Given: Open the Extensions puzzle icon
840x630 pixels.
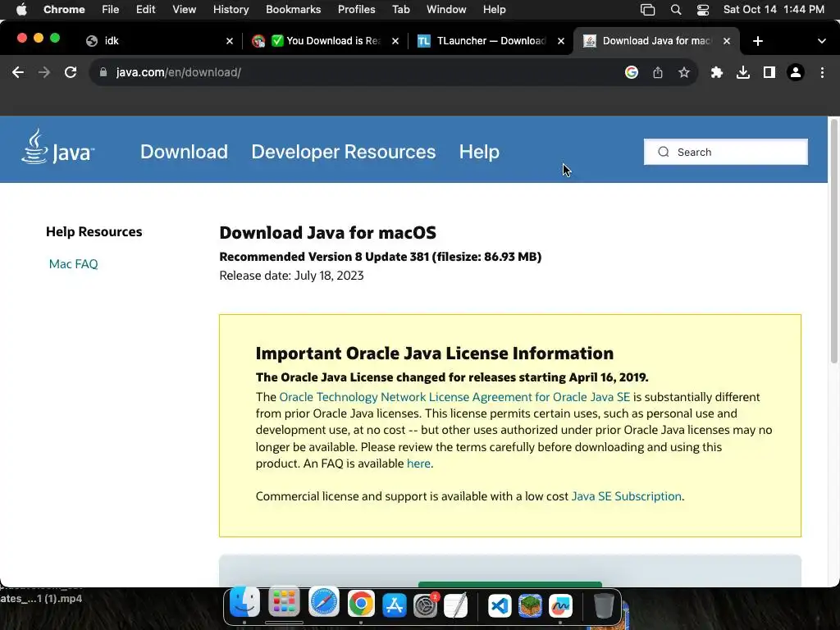Looking at the screenshot, I should (717, 72).
